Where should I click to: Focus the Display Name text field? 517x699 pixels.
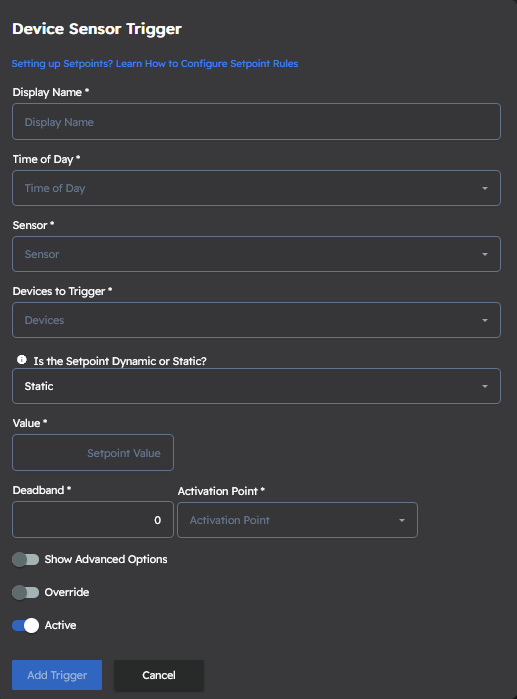256,122
